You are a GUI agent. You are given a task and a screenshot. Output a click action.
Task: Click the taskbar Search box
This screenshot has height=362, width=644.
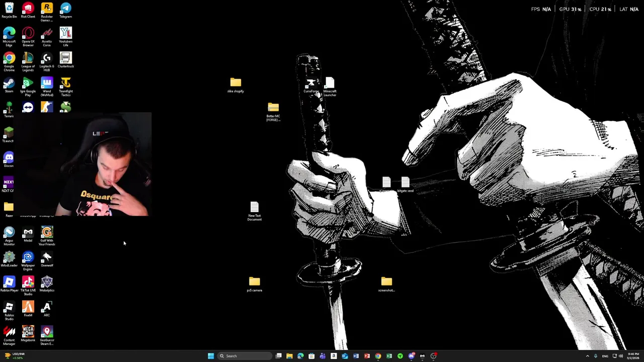point(244,356)
